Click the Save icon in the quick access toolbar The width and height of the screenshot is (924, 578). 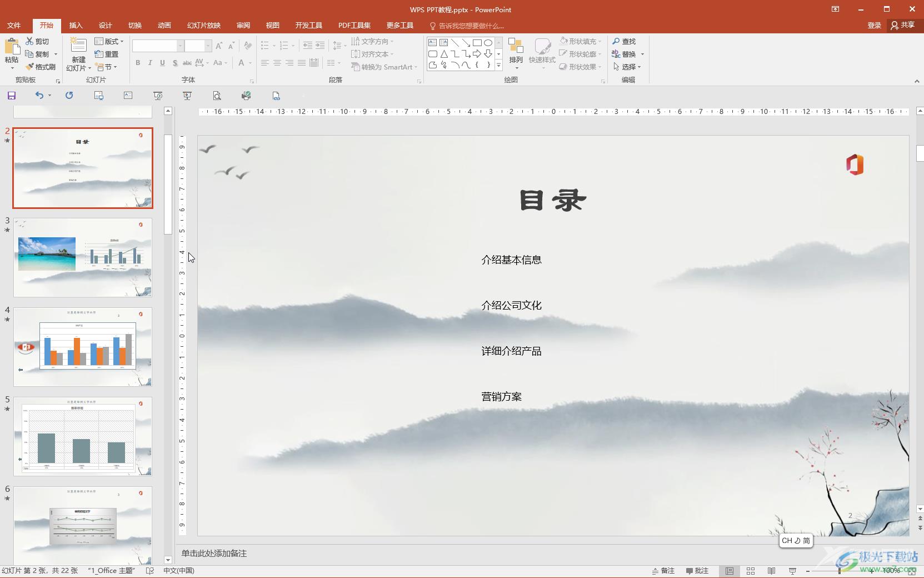12,96
